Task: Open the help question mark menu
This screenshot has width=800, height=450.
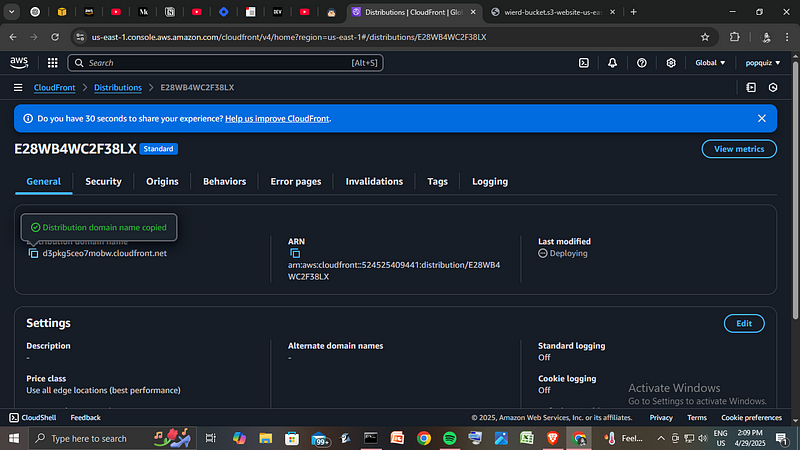Action: 641,63
